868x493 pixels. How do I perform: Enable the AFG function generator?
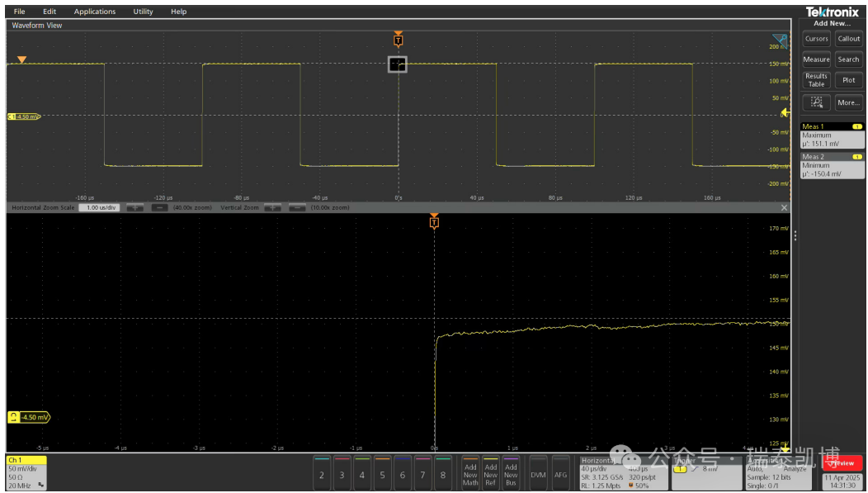pyautogui.click(x=560, y=475)
